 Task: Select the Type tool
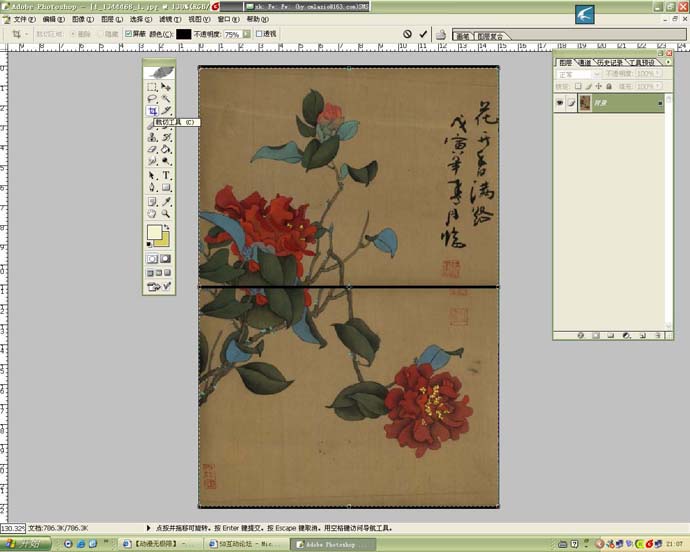[x=166, y=175]
